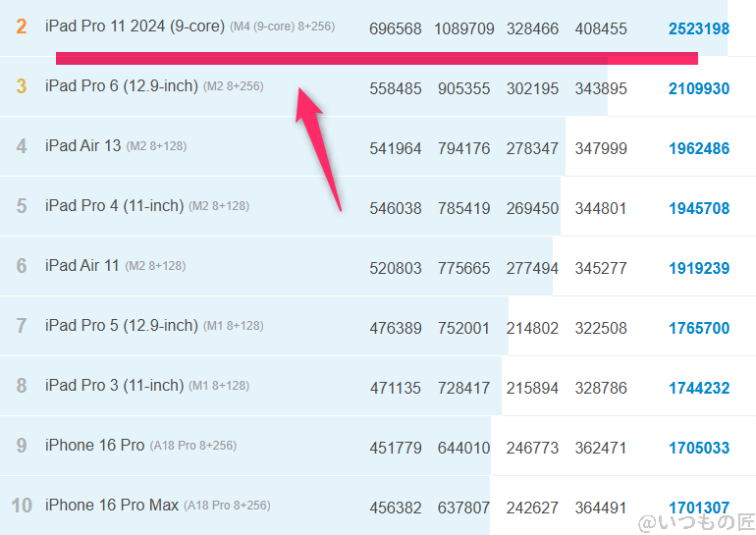Click the value 269450

532,209
